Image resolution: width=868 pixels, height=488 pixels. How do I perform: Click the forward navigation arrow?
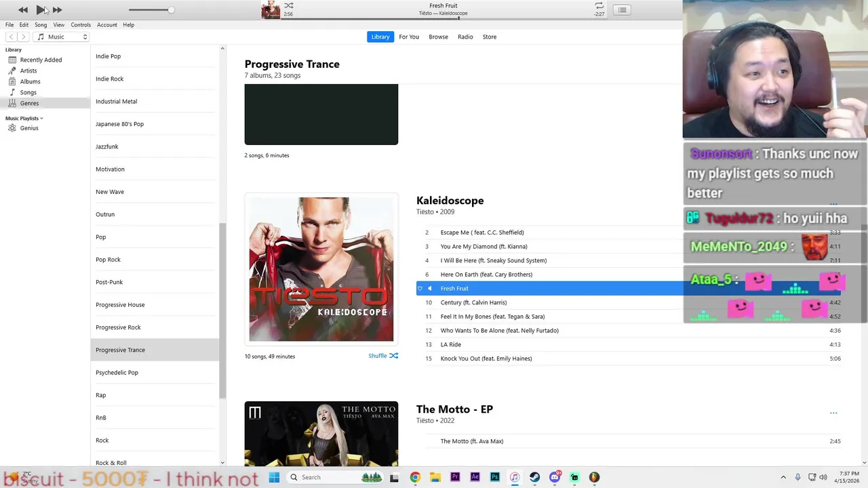24,37
